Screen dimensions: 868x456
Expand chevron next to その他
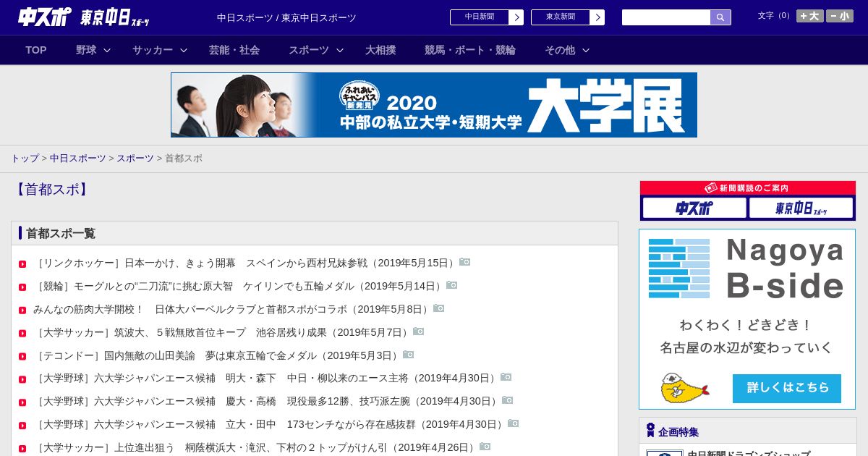pyautogui.click(x=586, y=50)
